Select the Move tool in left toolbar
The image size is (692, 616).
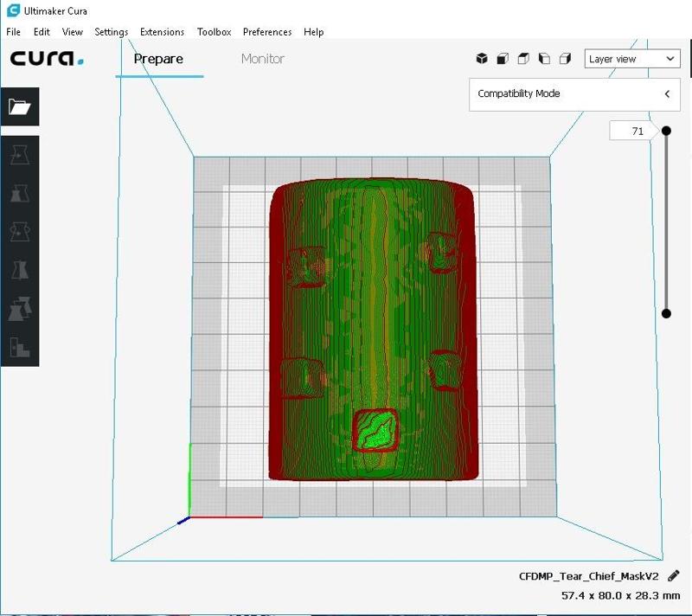click(19, 155)
